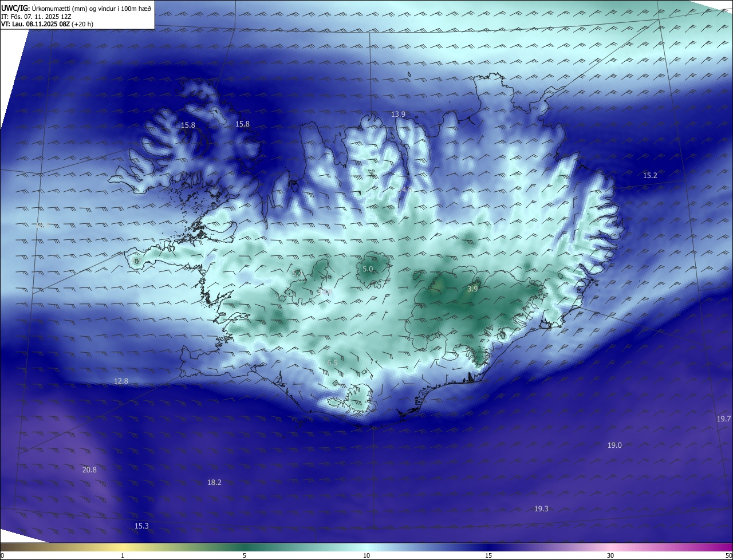This screenshot has height=560, width=733.
Task: Click the 6.5 value in south Iceland
Action: tap(332, 363)
